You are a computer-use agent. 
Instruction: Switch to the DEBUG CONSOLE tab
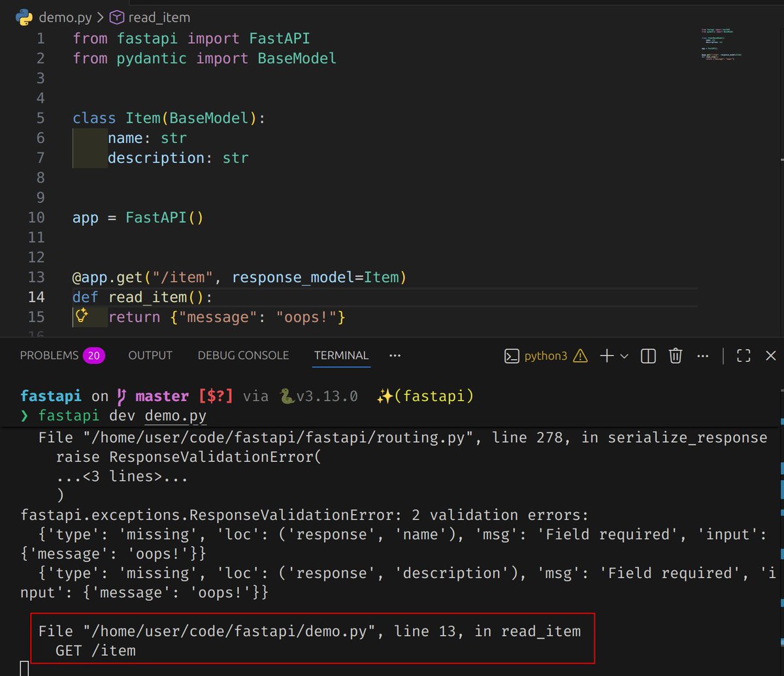pyautogui.click(x=243, y=355)
